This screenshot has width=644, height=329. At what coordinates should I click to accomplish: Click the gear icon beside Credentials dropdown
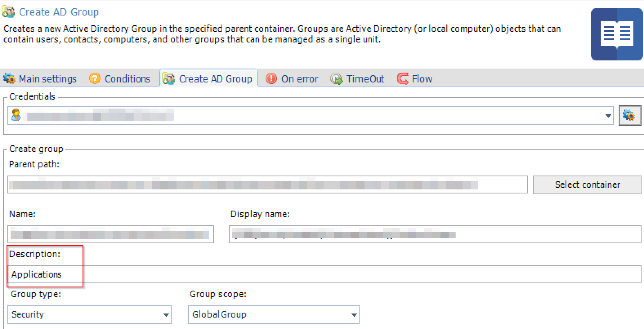(629, 116)
